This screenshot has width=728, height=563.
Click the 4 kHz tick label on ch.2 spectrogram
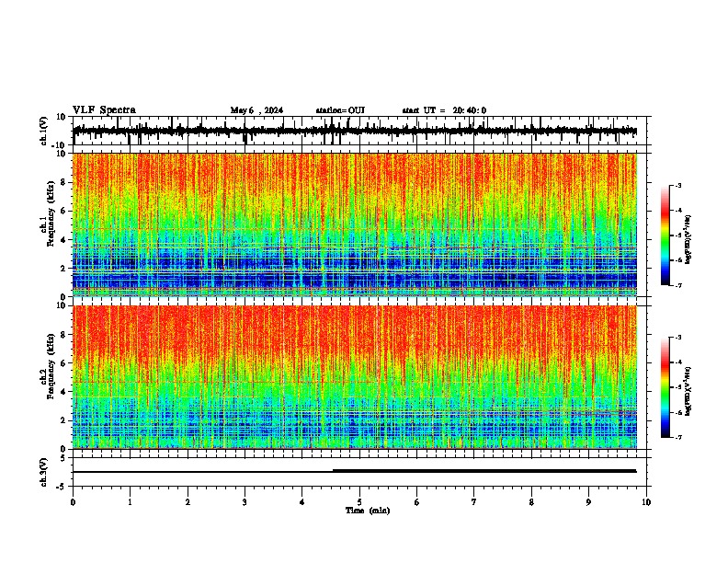click(x=63, y=392)
